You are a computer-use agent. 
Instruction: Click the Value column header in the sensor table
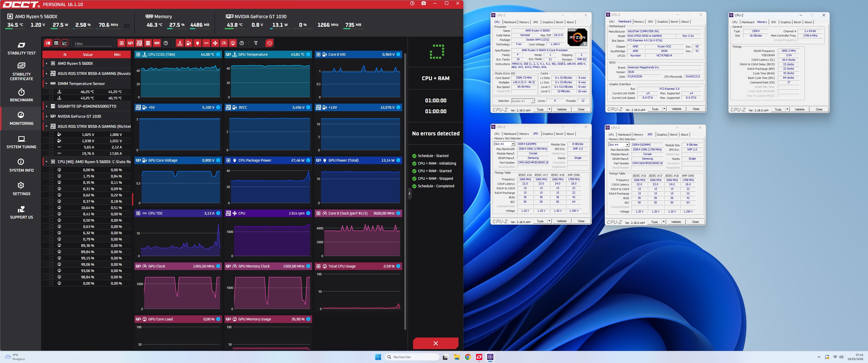pos(88,54)
